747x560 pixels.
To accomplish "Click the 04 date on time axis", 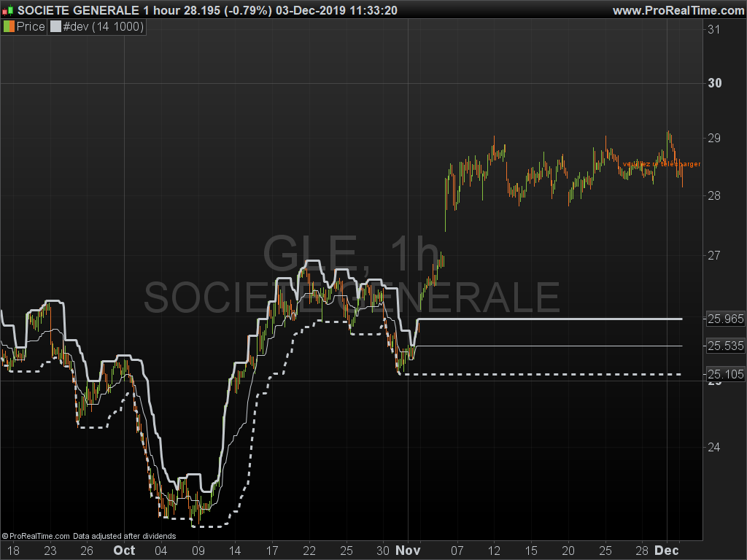I will coord(161,551).
